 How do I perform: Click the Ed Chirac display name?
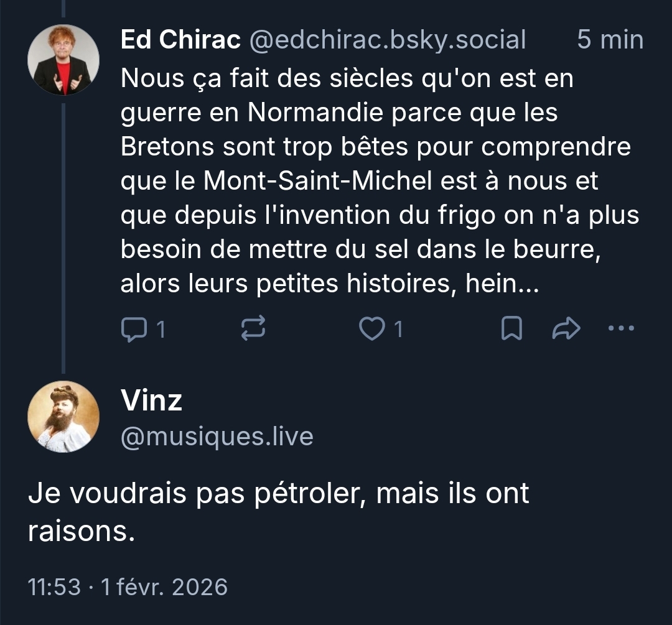[180, 40]
